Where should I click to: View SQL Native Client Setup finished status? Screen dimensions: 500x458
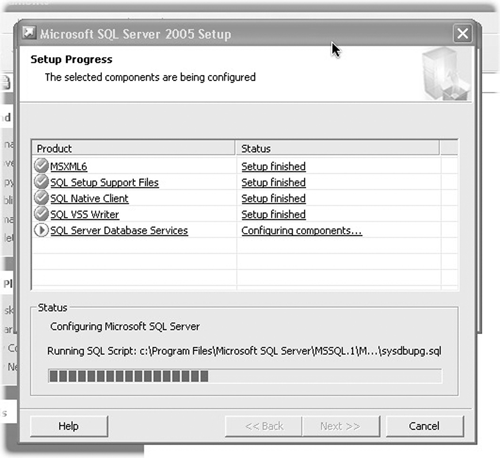tap(273, 198)
